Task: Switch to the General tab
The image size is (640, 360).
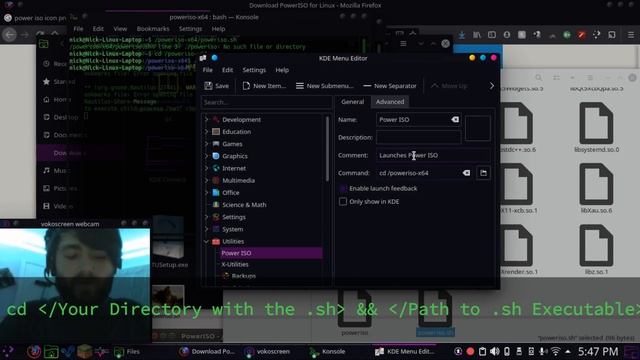Action: [x=353, y=102]
